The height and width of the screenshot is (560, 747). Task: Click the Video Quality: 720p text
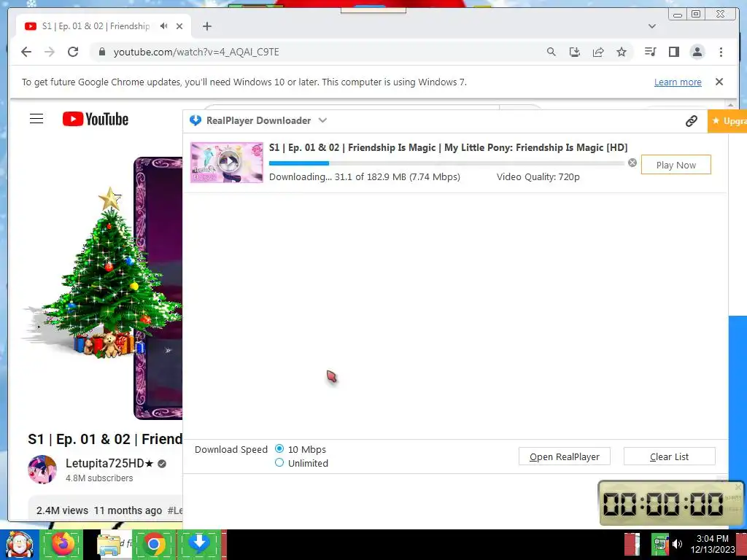coord(538,177)
